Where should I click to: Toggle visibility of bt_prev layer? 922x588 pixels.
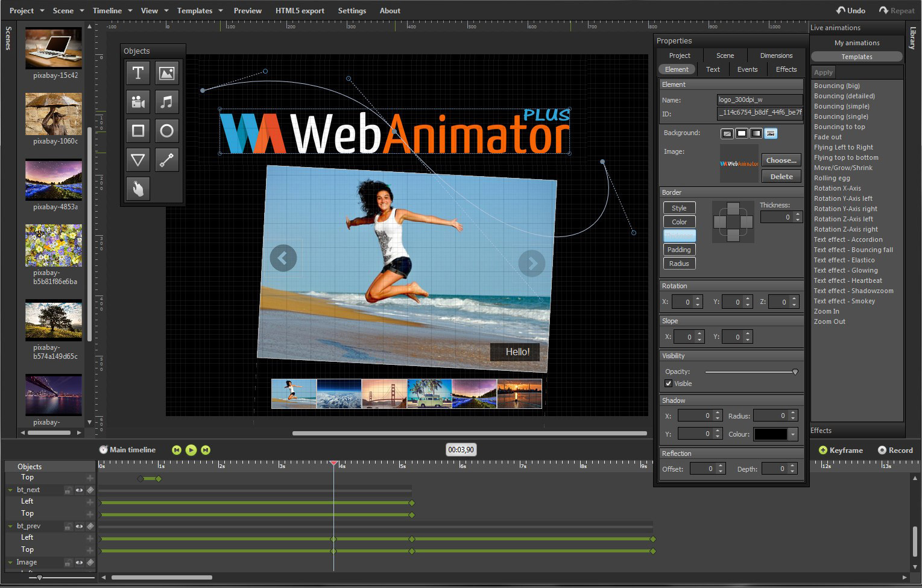click(x=79, y=526)
